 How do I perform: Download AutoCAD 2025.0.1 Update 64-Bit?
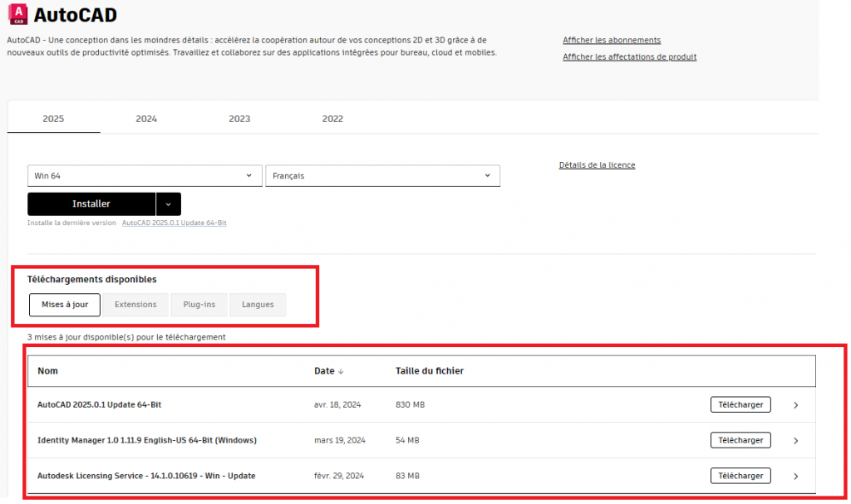pyautogui.click(x=740, y=405)
